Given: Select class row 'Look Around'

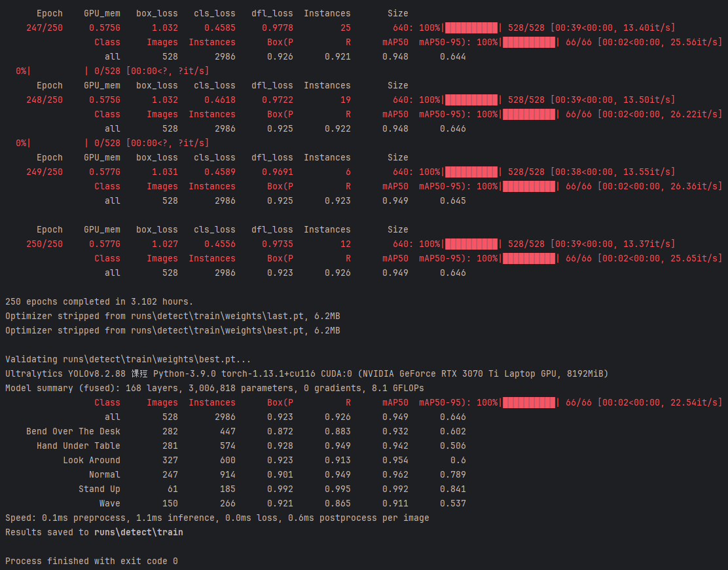Looking at the screenshot, I should pyautogui.click(x=264, y=460).
